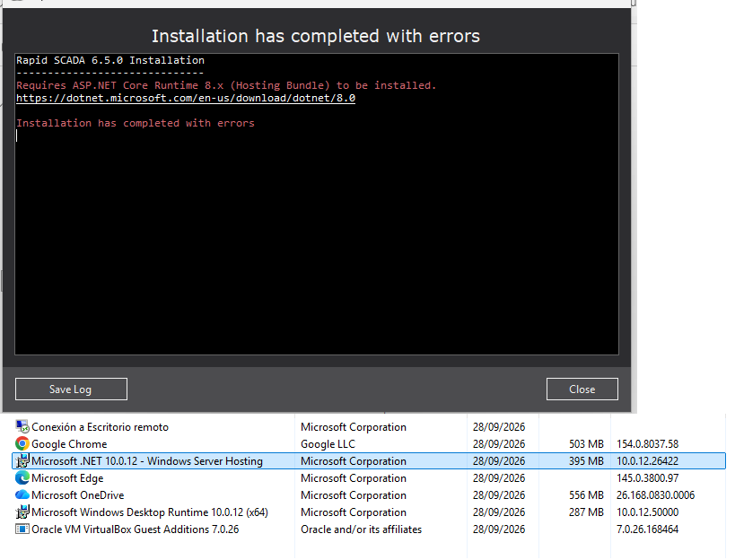Select 'Microsoft Edge' program name

coord(67,478)
